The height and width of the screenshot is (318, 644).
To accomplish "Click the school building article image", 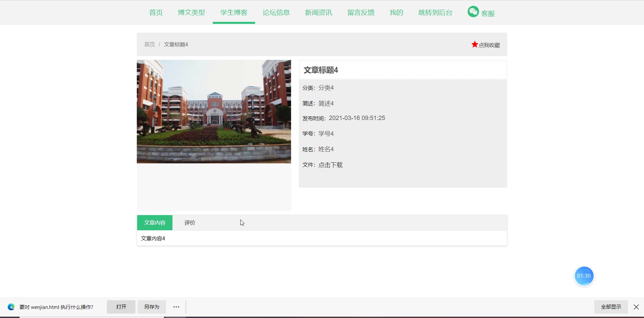I will pos(214,112).
